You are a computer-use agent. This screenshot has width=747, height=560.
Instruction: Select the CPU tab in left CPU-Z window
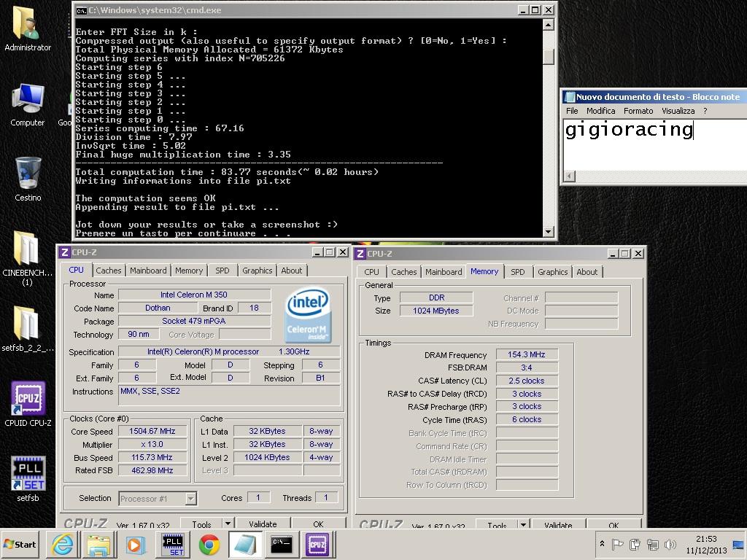point(76,270)
